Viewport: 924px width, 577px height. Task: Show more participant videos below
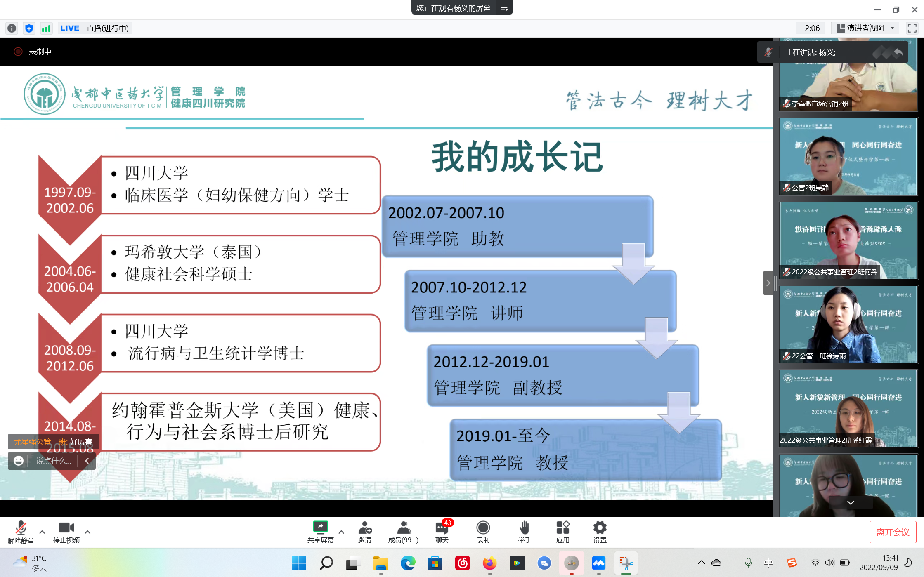click(x=851, y=502)
